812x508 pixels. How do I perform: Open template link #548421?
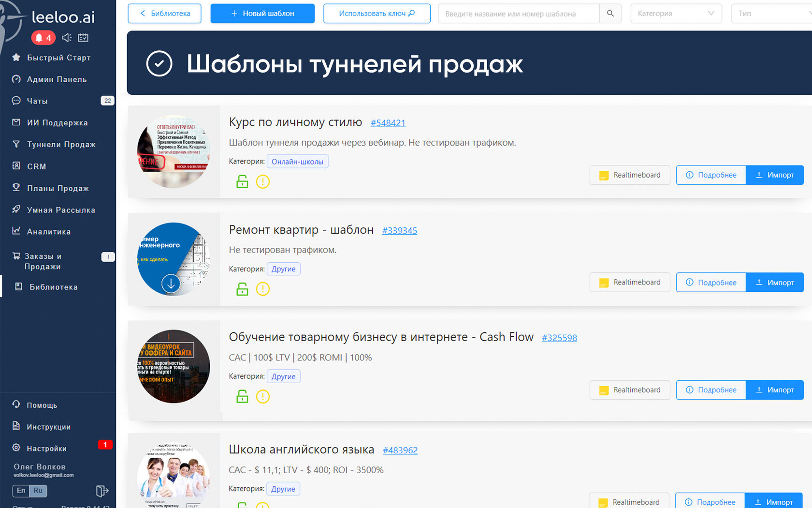point(388,123)
